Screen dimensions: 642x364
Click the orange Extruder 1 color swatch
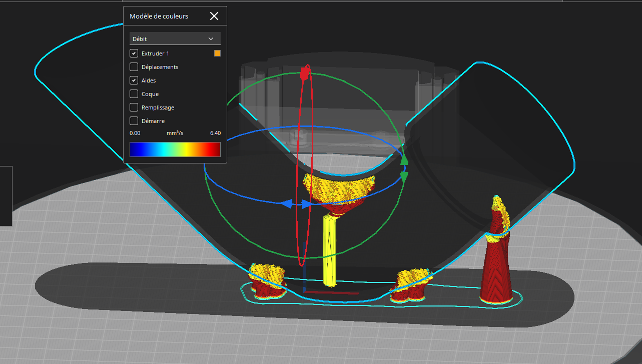[217, 53]
